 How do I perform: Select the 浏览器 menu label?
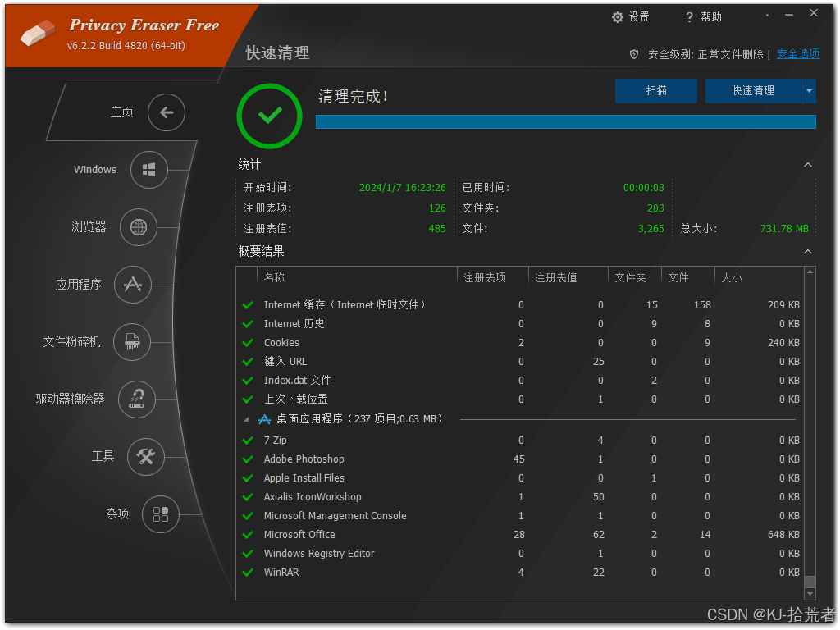click(x=89, y=227)
